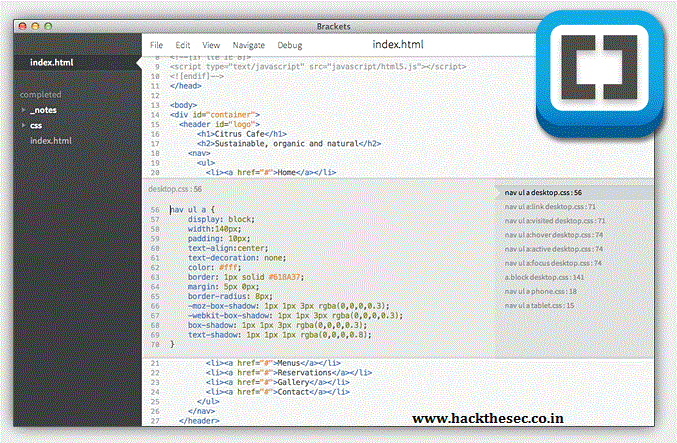Open index.html in completed project tree

point(51,141)
